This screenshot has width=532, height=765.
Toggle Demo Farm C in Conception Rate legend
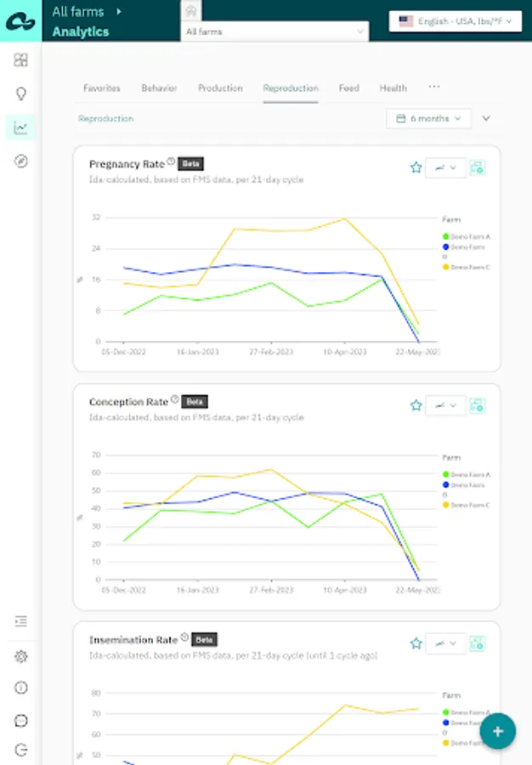point(467,505)
